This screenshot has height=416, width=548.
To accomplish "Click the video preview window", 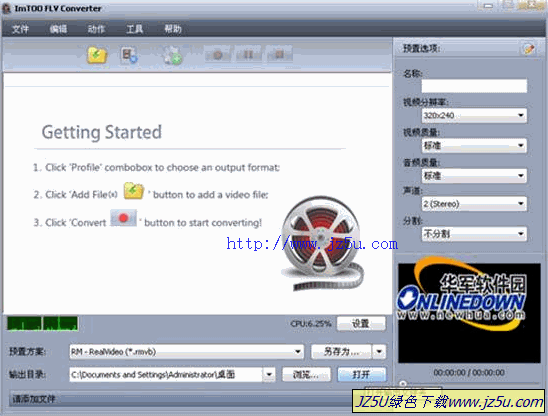I will [x=469, y=313].
